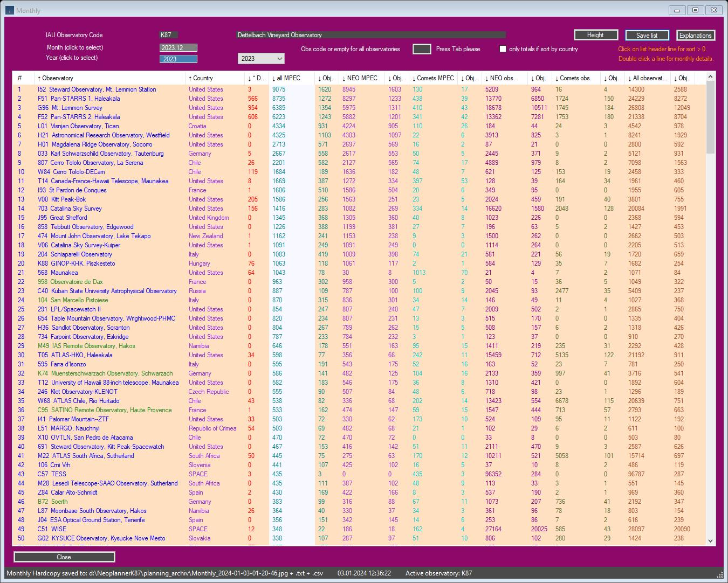Select row 'F51 Pan-STARRS 1, Haleakala'

tap(359, 99)
